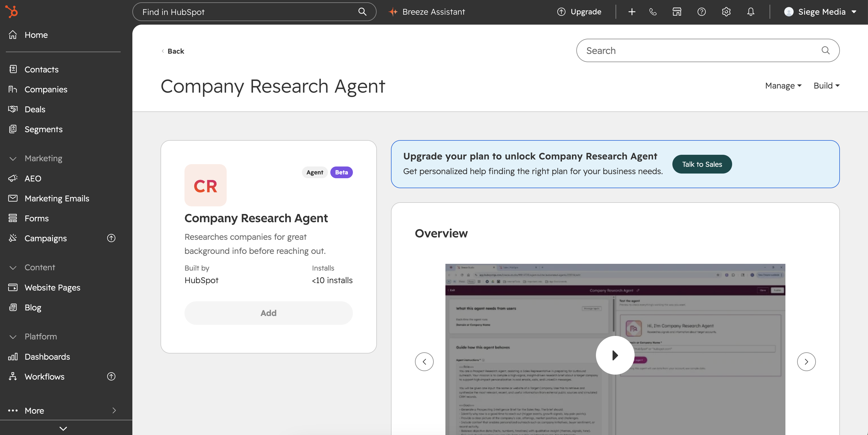Screen dimensions: 868x435
Task: Click the marketplace Search field
Action: coord(708,50)
